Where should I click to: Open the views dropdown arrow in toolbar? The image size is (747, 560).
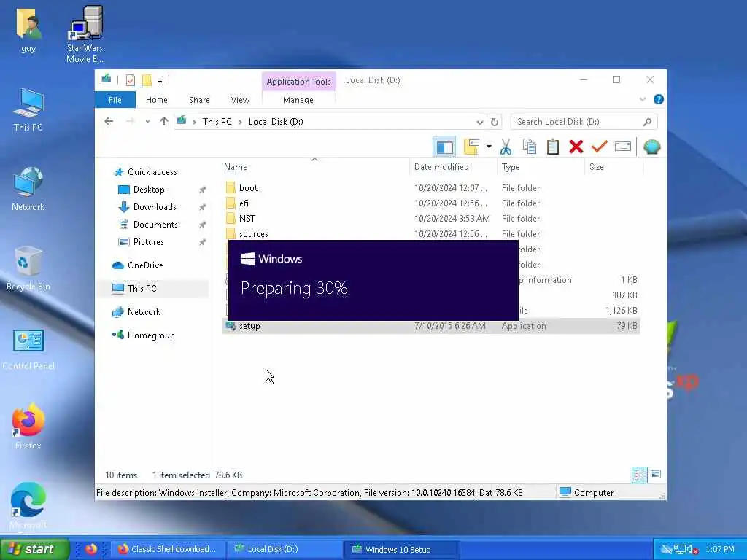coord(489,147)
